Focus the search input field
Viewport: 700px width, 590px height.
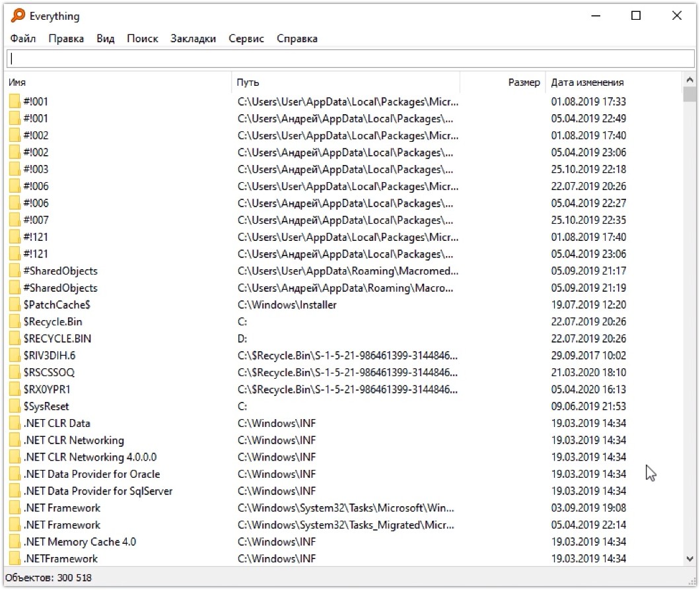tap(351, 59)
